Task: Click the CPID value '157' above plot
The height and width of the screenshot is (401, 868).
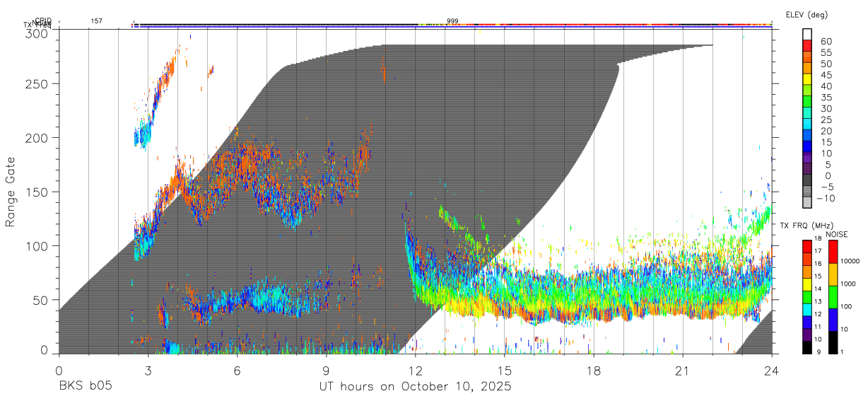Action: click(x=96, y=21)
